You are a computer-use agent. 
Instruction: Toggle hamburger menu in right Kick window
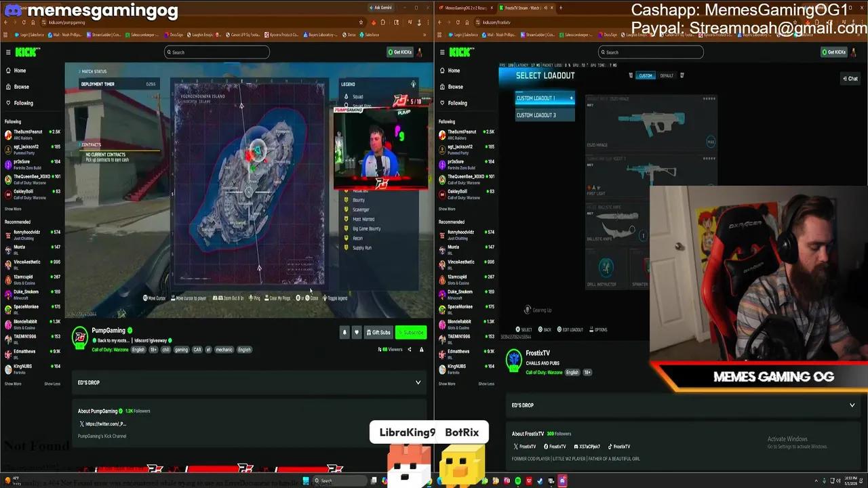tap(442, 52)
